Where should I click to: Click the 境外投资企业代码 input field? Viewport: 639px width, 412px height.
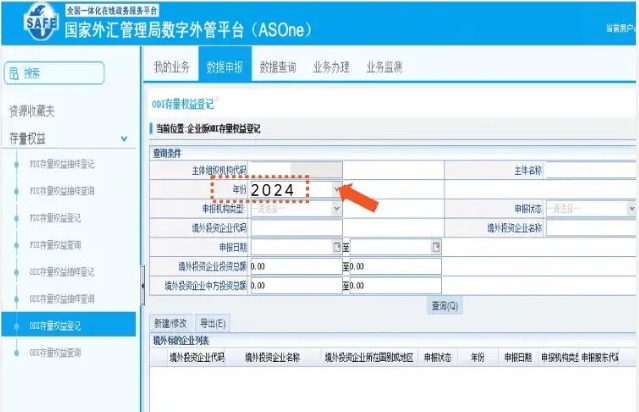(x=296, y=228)
